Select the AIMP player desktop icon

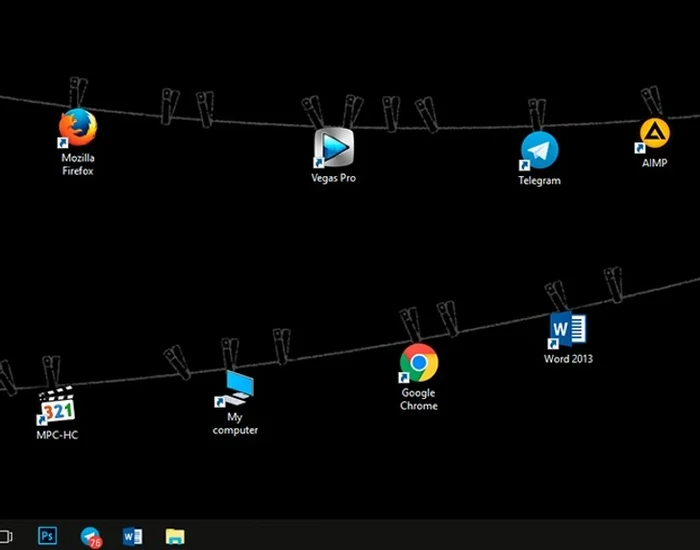coord(654,134)
